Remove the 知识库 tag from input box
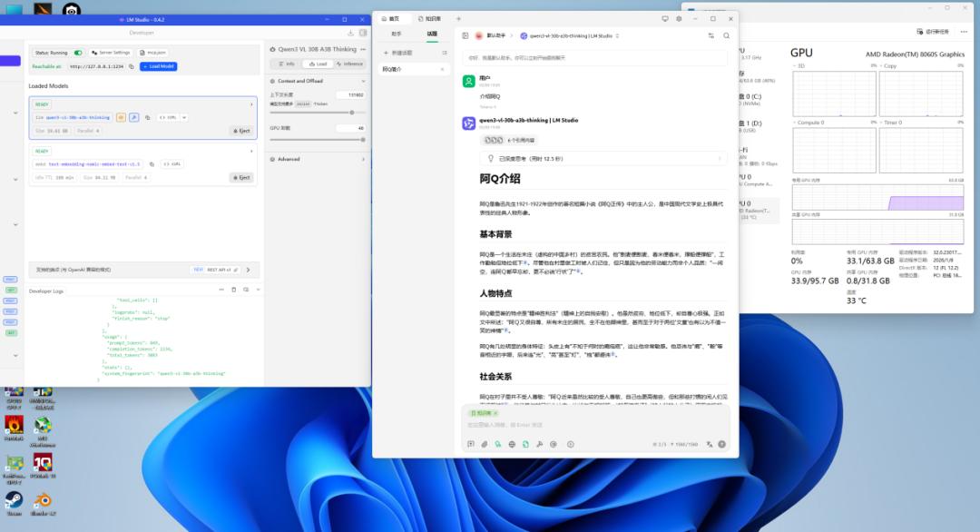The image size is (980, 532). pos(495,413)
